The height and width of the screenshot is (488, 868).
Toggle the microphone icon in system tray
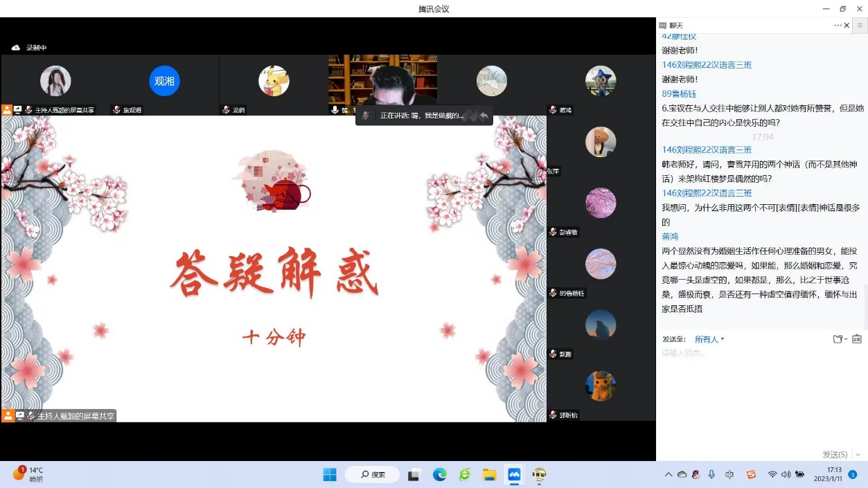click(x=711, y=474)
